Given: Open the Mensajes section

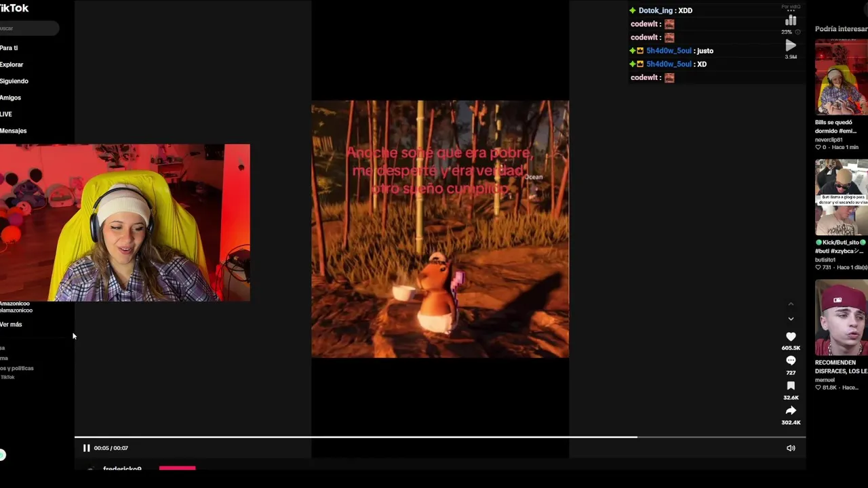Looking at the screenshot, I should point(14,131).
